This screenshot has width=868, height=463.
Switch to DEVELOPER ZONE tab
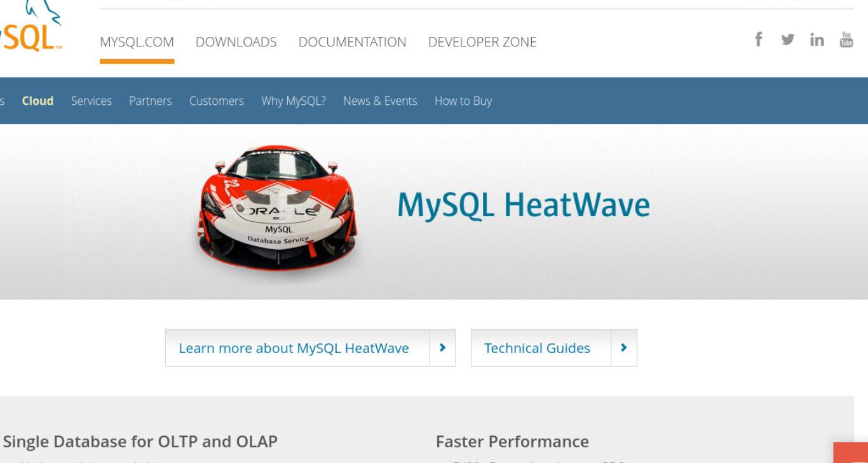pos(482,42)
